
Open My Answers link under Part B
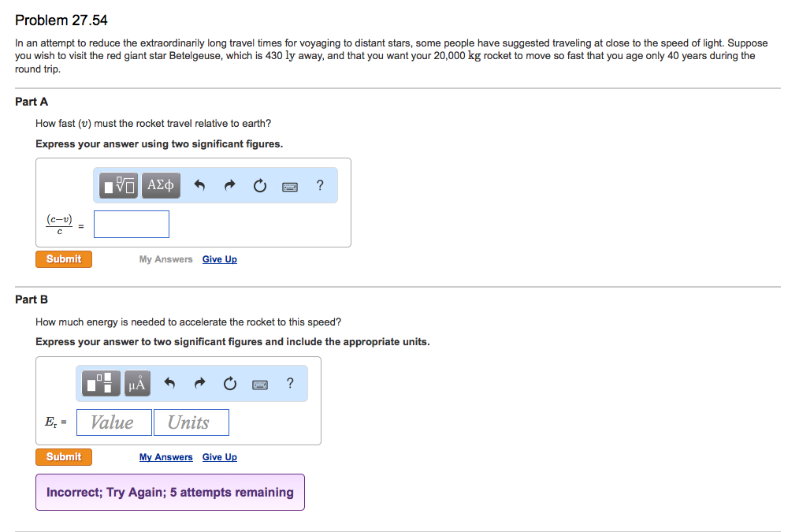tap(165, 457)
